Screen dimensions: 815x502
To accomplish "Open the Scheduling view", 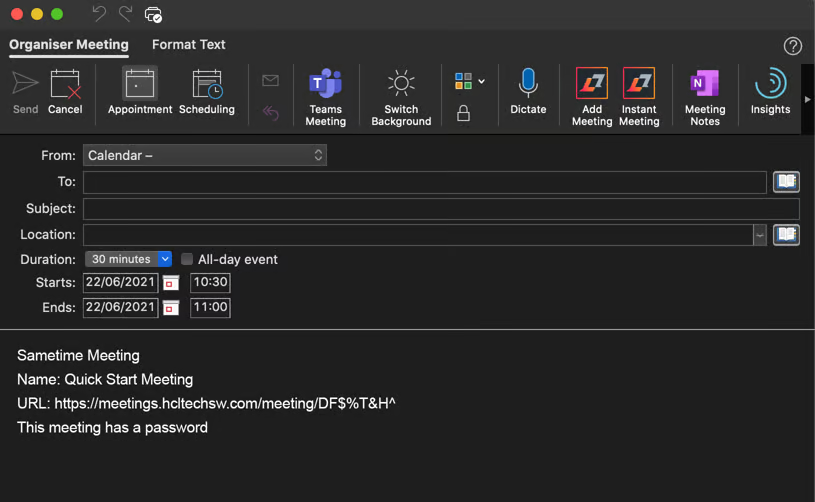I will [207, 92].
